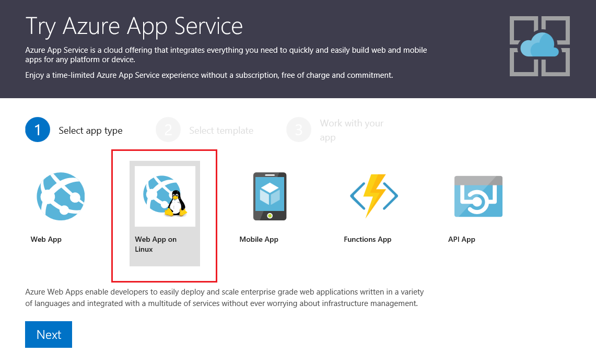This screenshot has width=596, height=364.
Task: Click the "Try Azure App Service" heading
Action: (134, 26)
